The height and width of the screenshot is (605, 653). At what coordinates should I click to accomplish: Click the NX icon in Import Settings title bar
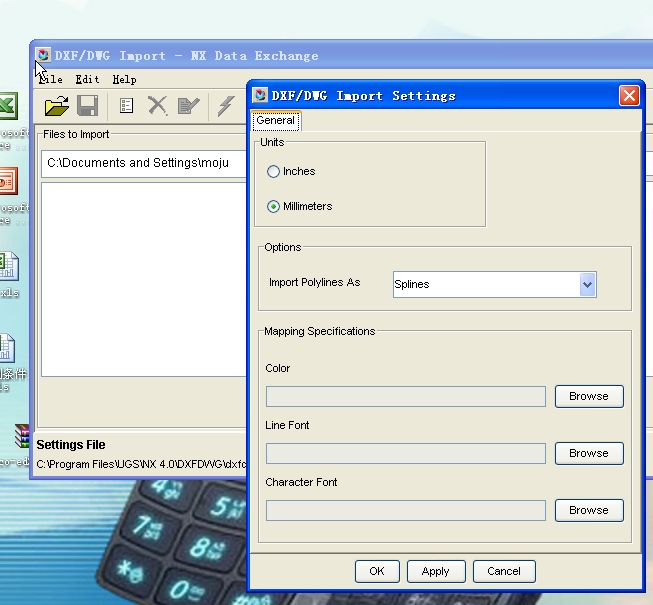[x=260, y=95]
